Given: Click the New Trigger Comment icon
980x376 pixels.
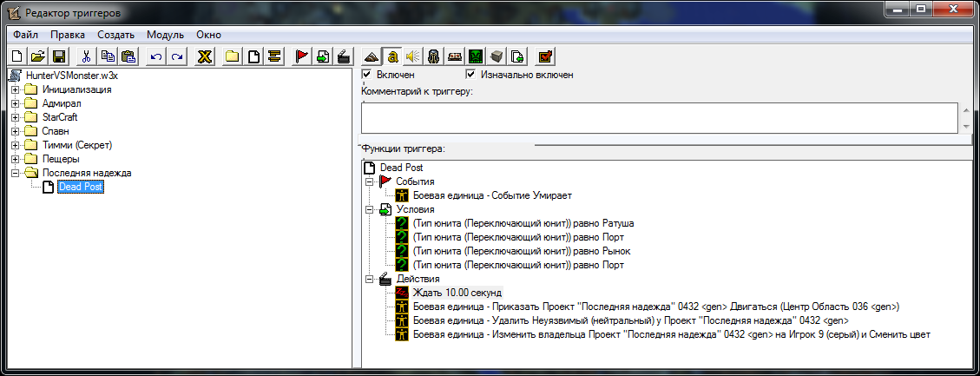Looking at the screenshot, I should pos(273,57).
